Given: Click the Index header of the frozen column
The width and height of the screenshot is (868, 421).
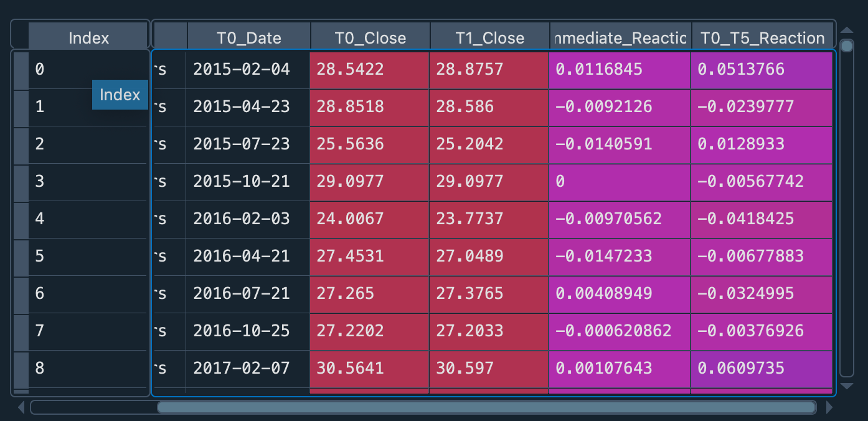Looking at the screenshot, I should 88,38.
